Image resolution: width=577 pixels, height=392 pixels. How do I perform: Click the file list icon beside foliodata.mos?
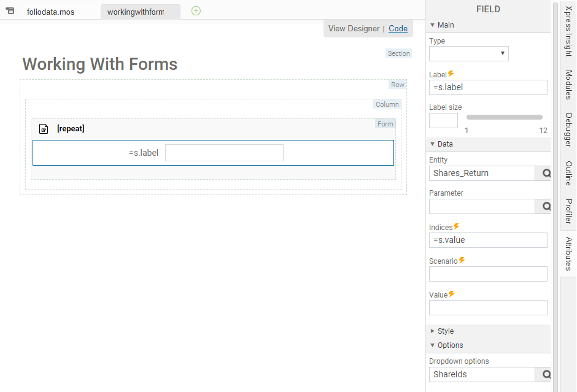pos(10,11)
